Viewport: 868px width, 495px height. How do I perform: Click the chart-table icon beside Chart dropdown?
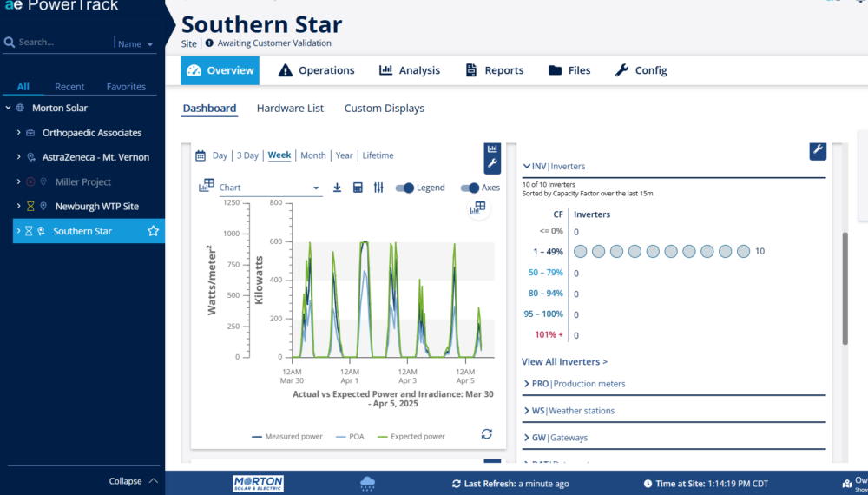207,185
